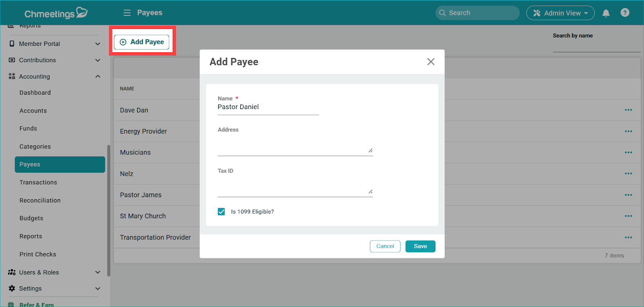Close the Add Payee dialog
The width and height of the screenshot is (644, 307).
click(431, 62)
